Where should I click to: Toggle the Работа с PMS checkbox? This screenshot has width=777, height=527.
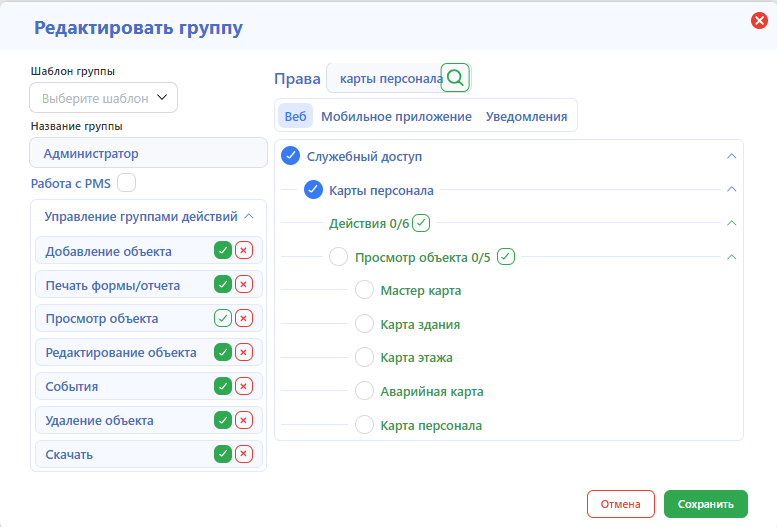[126, 182]
